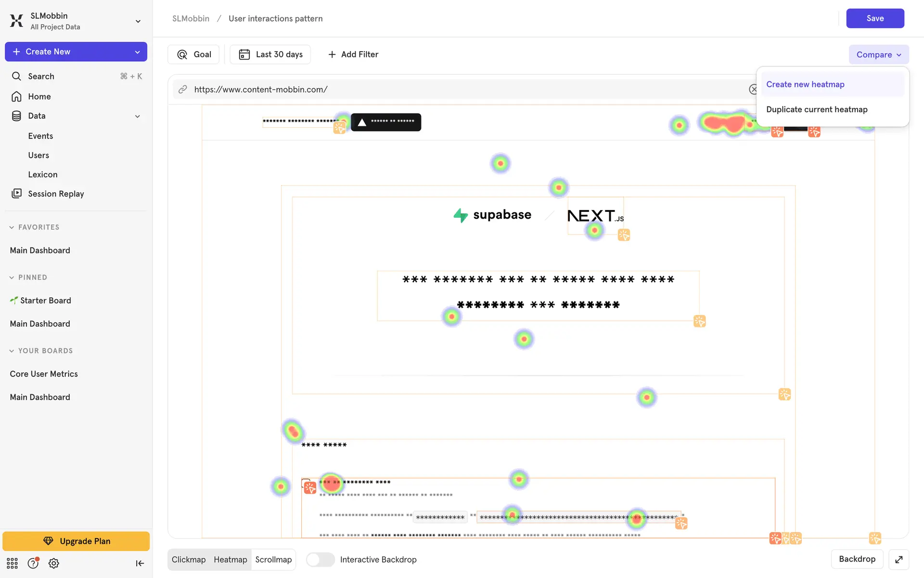The height and width of the screenshot is (578, 924).
Task: Clear the URL with the X icon
Action: click(x=753, y=90)
